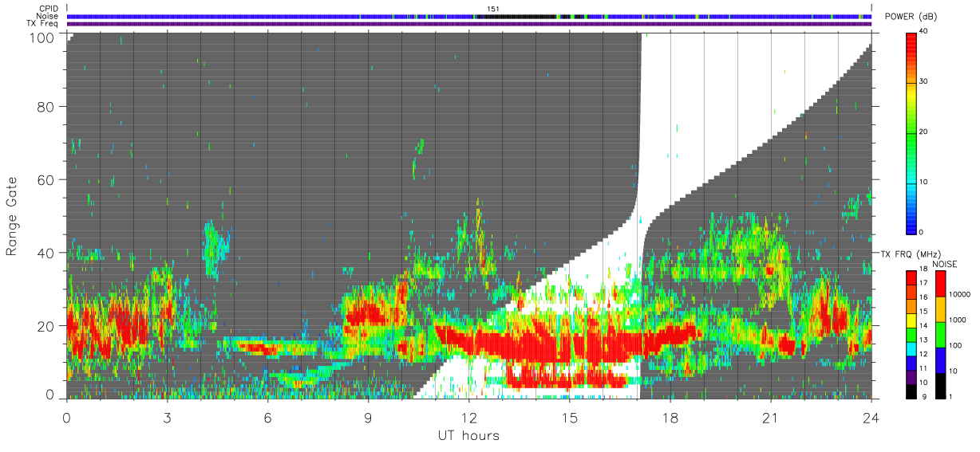This screenshot has width=980, height=452.
Task: Click the POWER (dB) legend title
Action: click(x=911, y=17)
